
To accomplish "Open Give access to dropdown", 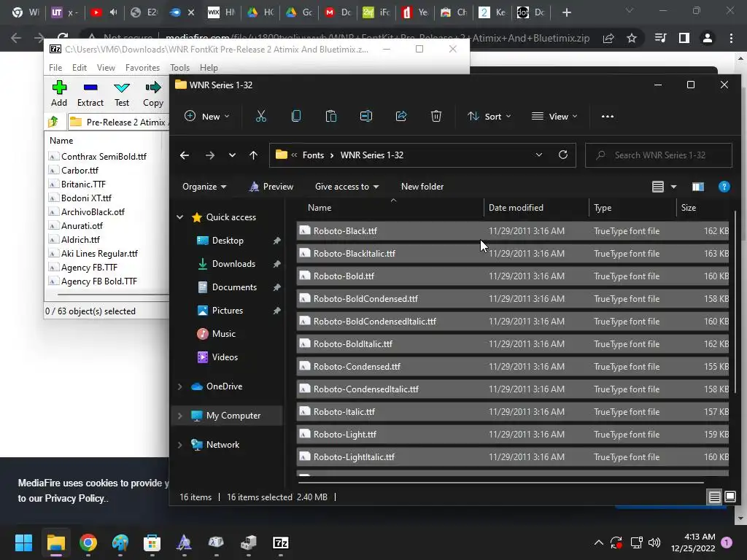I will pos(347,187).
